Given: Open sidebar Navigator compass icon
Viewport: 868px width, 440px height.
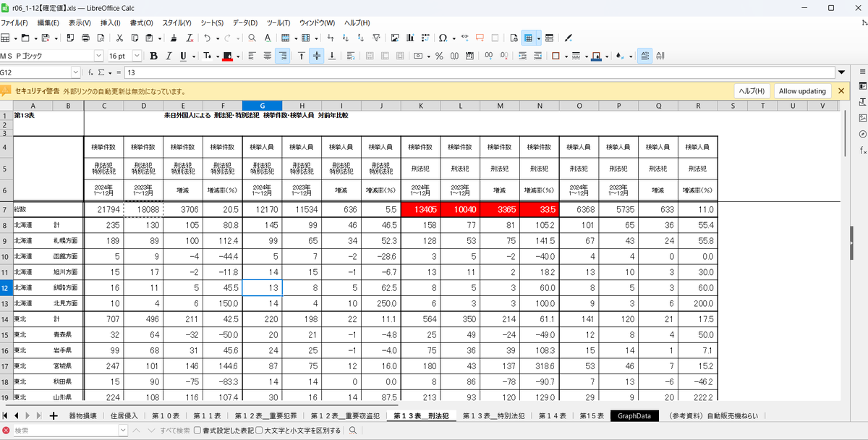Looking at the screenshot, I should point(862,134).
